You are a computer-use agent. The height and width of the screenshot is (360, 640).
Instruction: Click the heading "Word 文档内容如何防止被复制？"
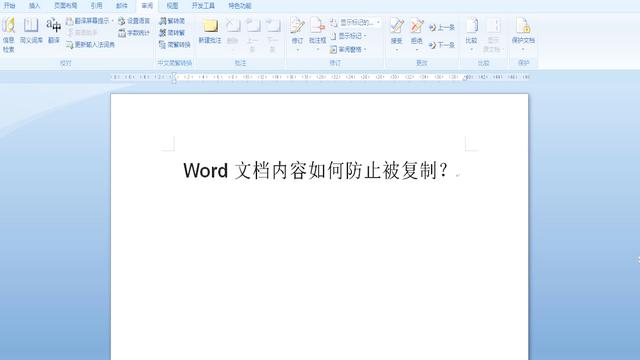pos(316,171)
